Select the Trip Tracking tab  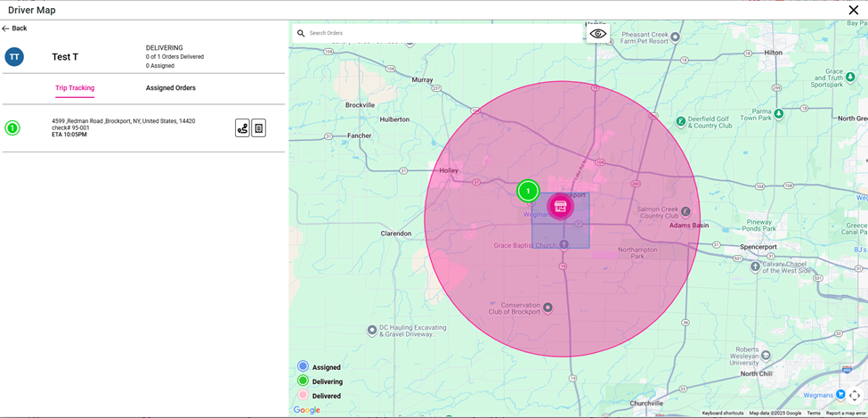click(75, 88)
